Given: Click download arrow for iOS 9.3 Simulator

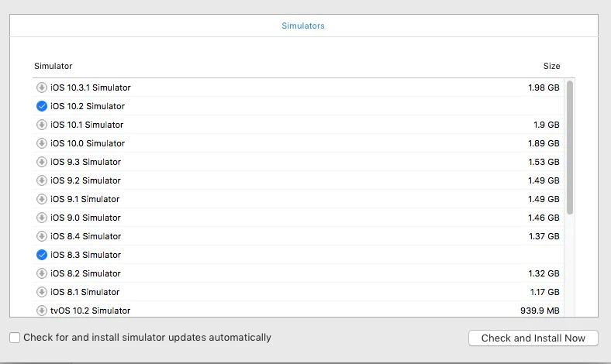Looking at the screenshot, I should [42, 162].
